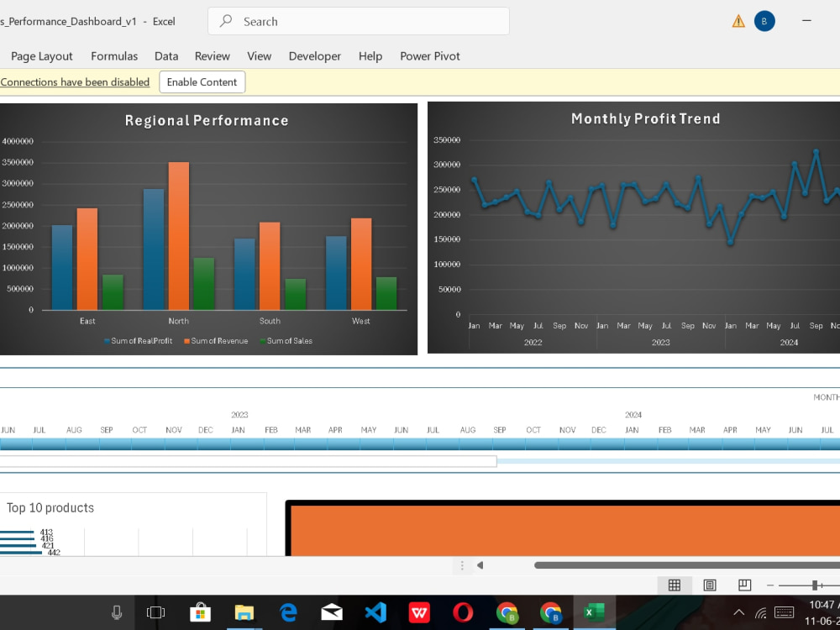
Task: Click the MONTHS time level dropdown on timeline
Action: pos(826,397)
